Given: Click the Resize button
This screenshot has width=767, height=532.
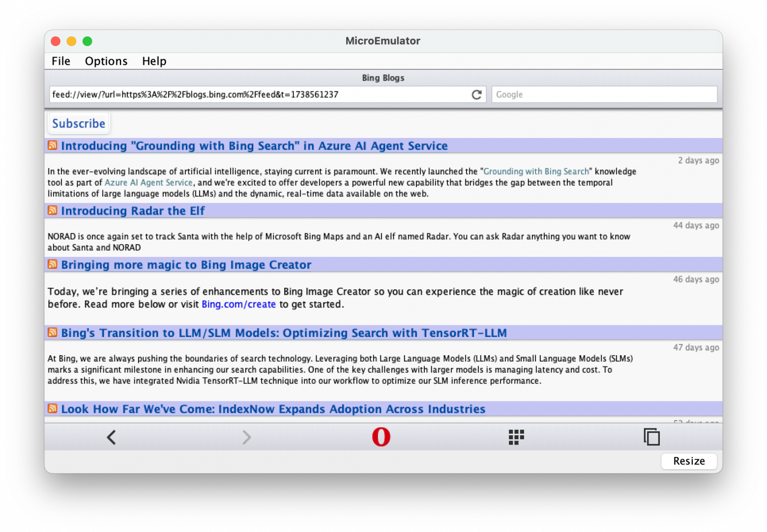Looking at the screenshot, I should [689, 461].
